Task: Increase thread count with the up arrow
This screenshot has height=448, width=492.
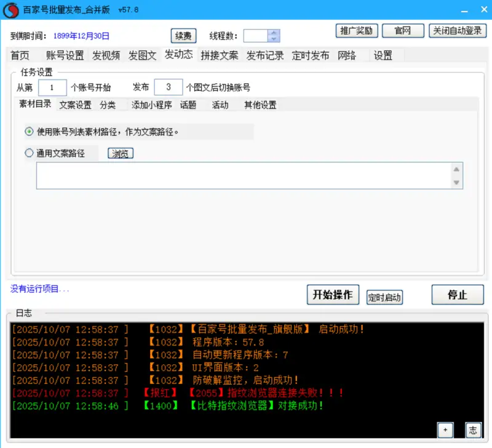Action: [x=274, y=33]
